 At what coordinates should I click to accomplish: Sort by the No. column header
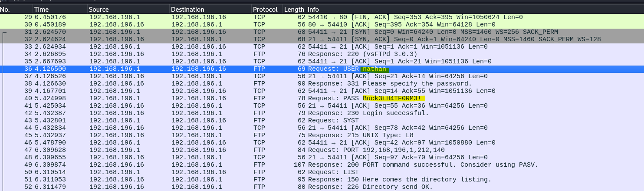[x=16, y=9]
